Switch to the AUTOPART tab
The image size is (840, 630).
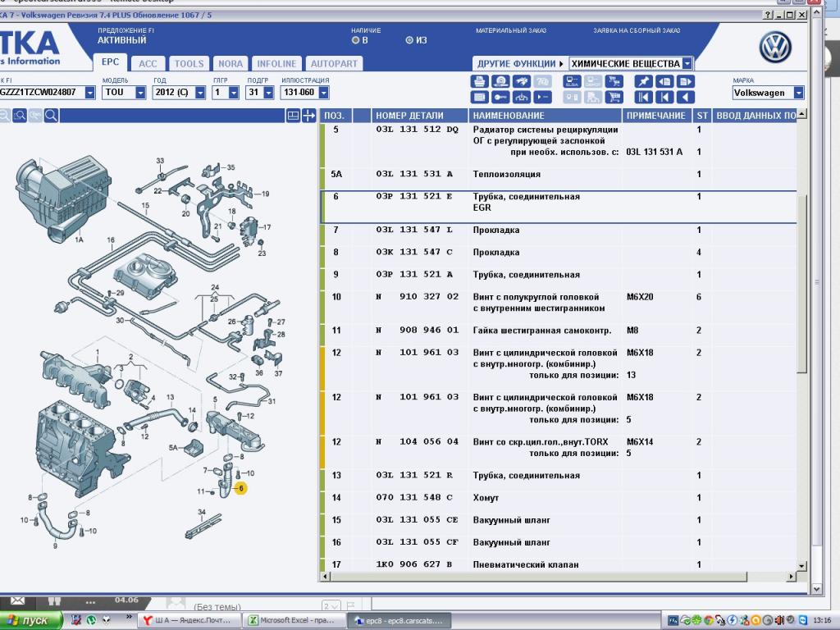pyautogui.click(x=334, y=64)
